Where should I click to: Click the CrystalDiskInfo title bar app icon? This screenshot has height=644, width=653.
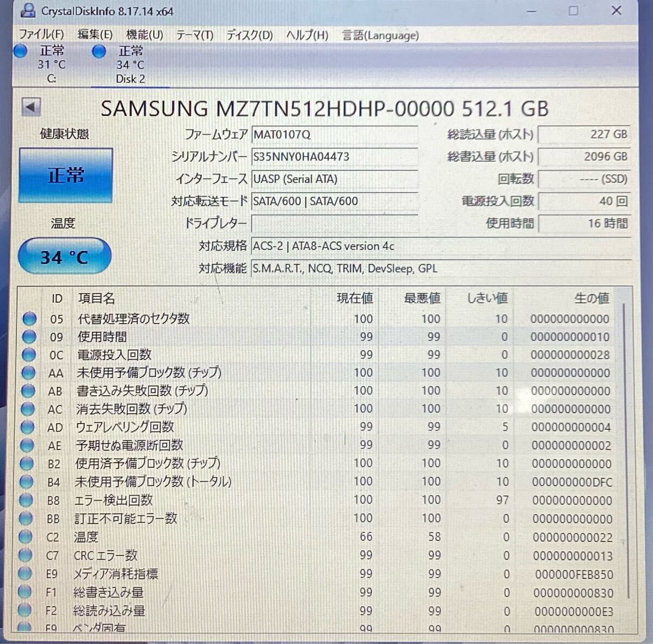[29, 11]
